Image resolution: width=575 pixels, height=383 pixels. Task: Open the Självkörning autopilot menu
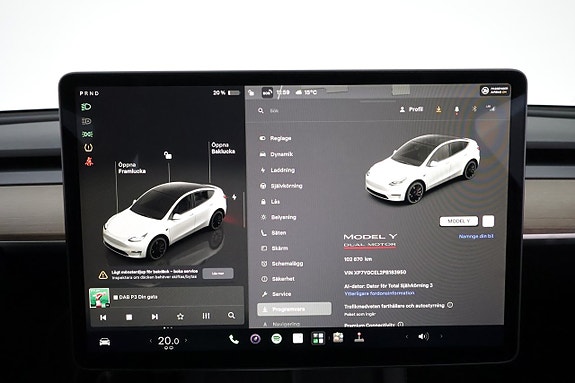point(281,186)
